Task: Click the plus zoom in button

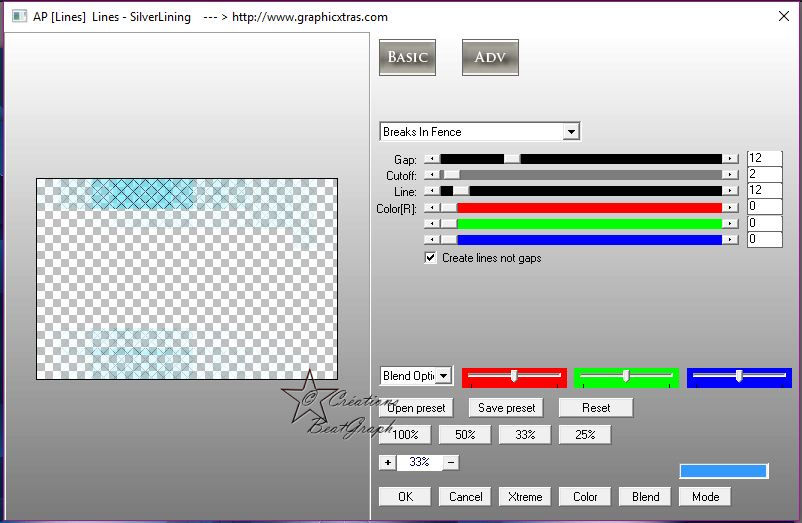Action: (x=388, y=463)
